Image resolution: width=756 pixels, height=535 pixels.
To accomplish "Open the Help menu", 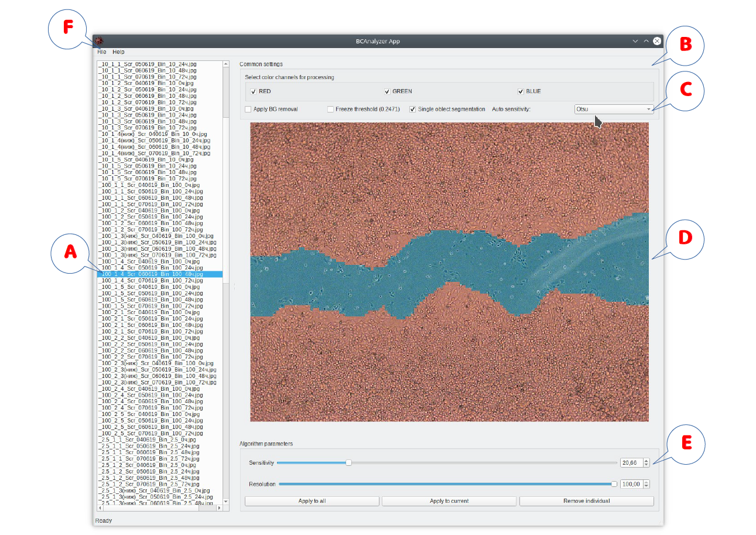I will pyautogui.click(x=118, y=52).
